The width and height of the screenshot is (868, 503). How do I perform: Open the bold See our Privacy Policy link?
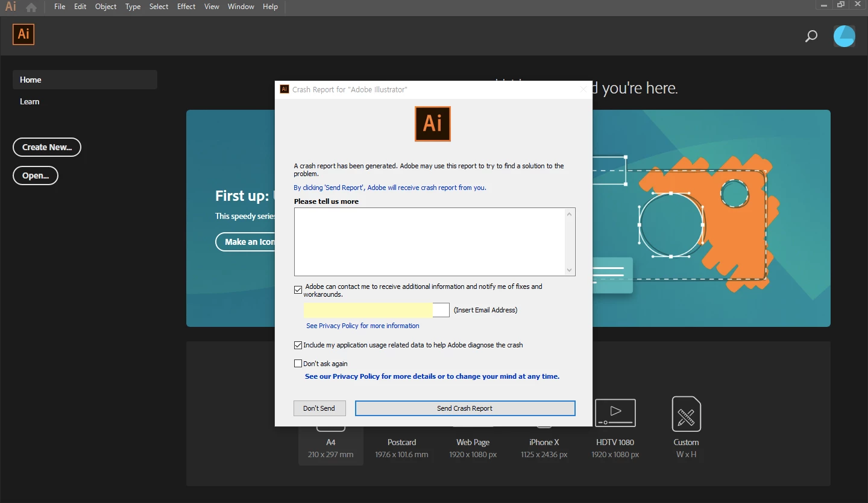(x=432, y=376)
